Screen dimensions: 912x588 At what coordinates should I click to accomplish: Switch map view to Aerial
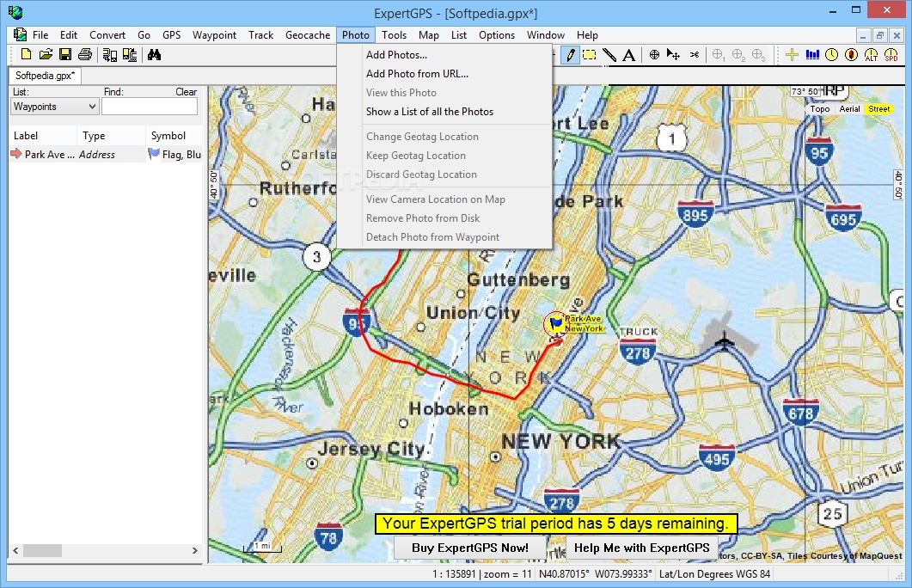pyautogui.click(x=849, y=109)
